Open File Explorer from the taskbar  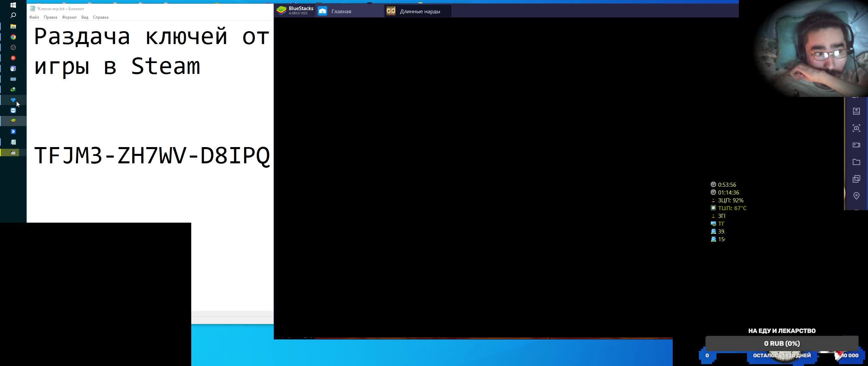coord(13,26)
